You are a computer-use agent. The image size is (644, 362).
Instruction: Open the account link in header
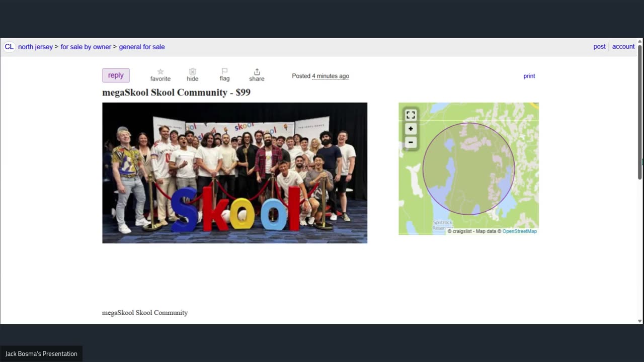click(623, 46)
